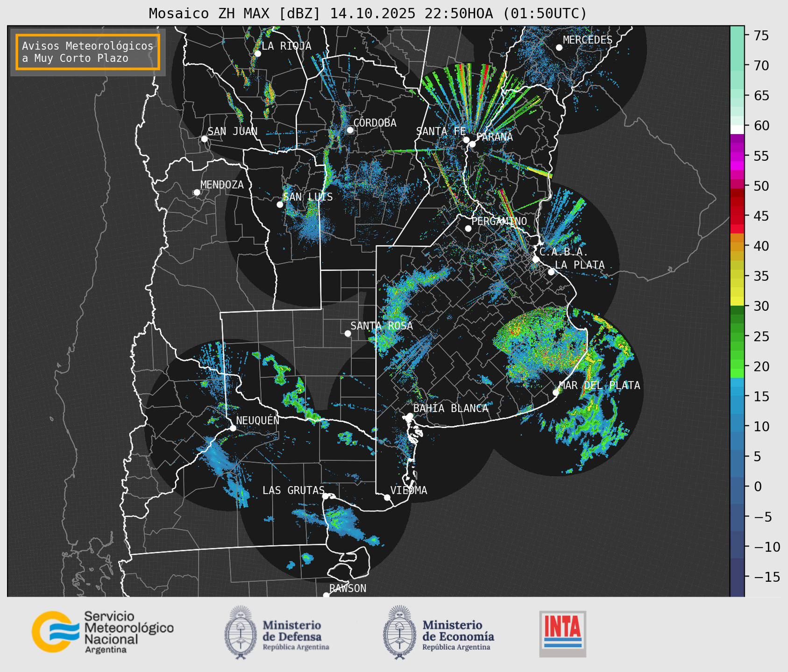
Task: Open Avisos Meteorológicos a Muy Corto Plazo box
Action: pos(88,52)
